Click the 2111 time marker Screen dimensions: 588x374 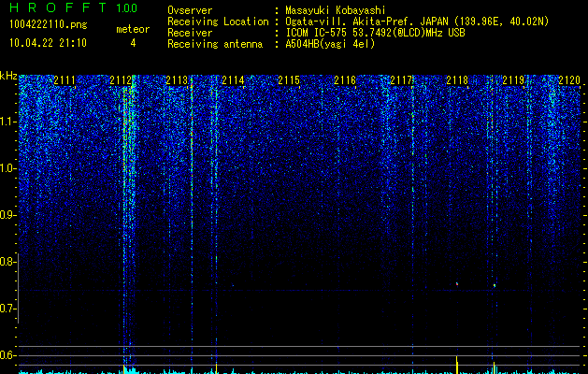65,80
